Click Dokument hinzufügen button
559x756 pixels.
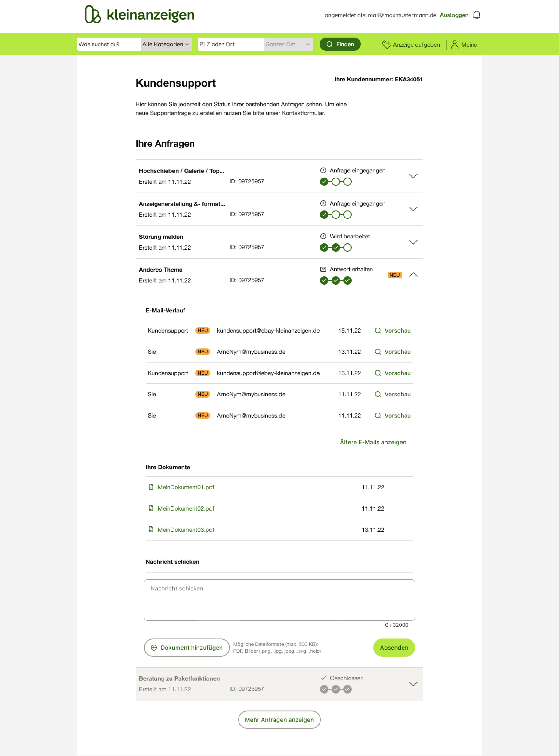click(187, 648)
